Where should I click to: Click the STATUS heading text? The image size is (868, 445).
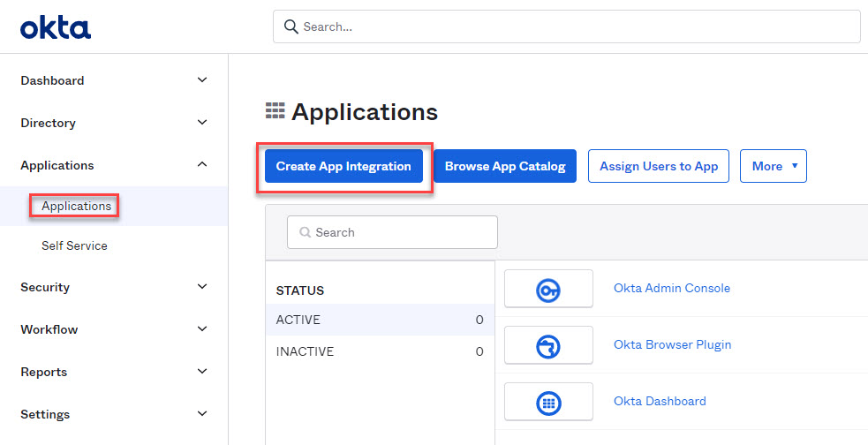point(300,290)
